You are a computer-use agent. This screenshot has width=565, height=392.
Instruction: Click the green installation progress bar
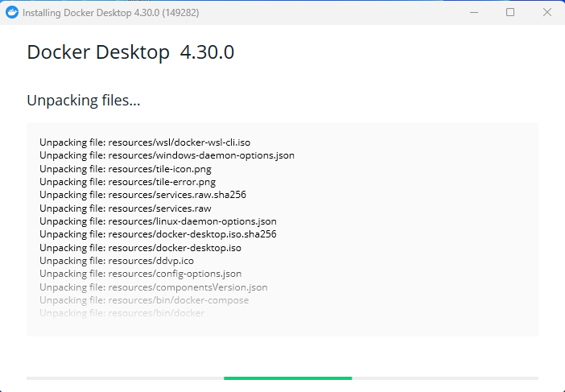(287, 378)
